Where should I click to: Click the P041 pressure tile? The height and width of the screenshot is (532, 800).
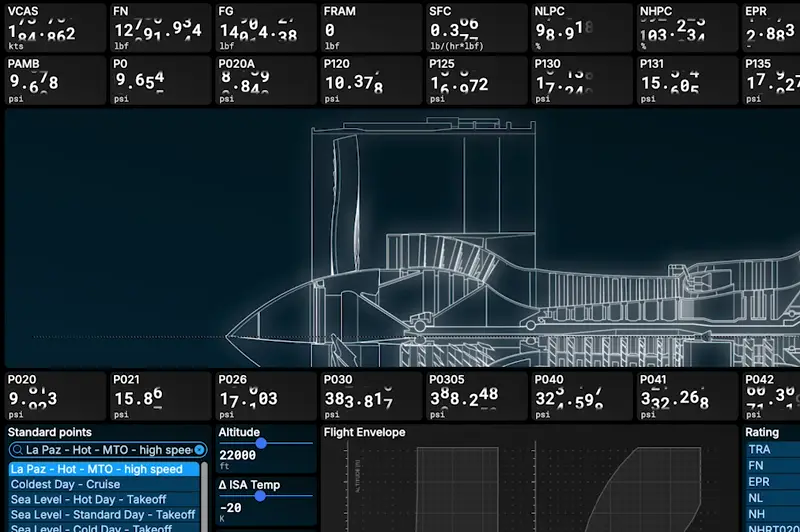click(687, 396)
